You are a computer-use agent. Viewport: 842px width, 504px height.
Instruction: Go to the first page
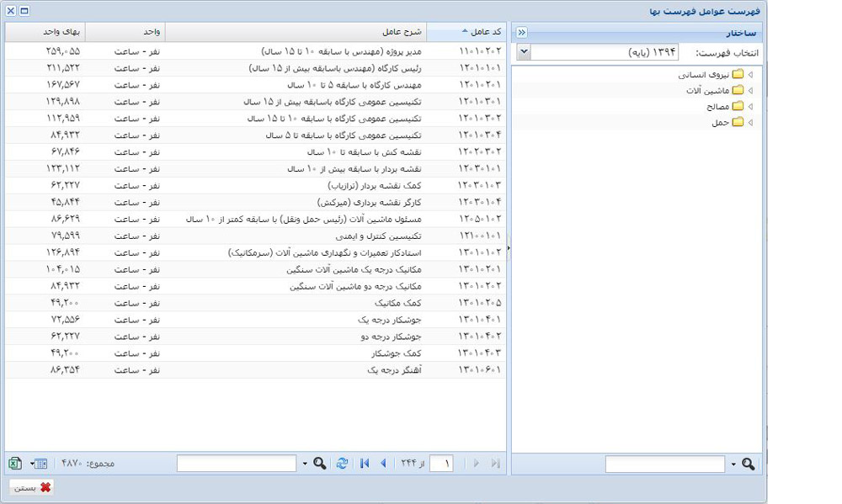[x=365, y=464]
